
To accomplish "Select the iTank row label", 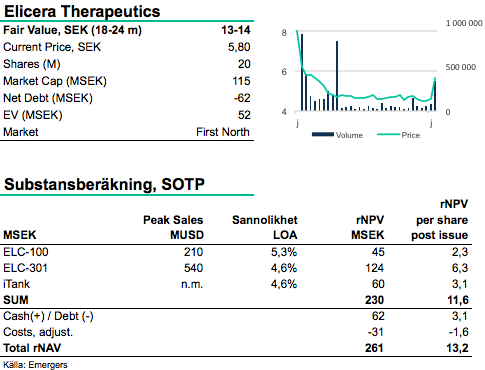I will 16,284.
